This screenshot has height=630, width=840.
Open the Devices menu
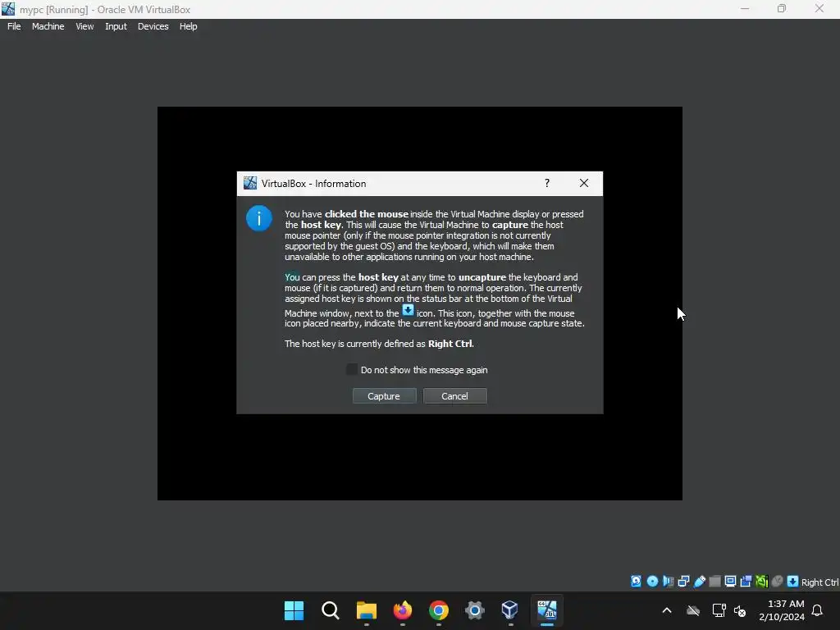point(153,26)
